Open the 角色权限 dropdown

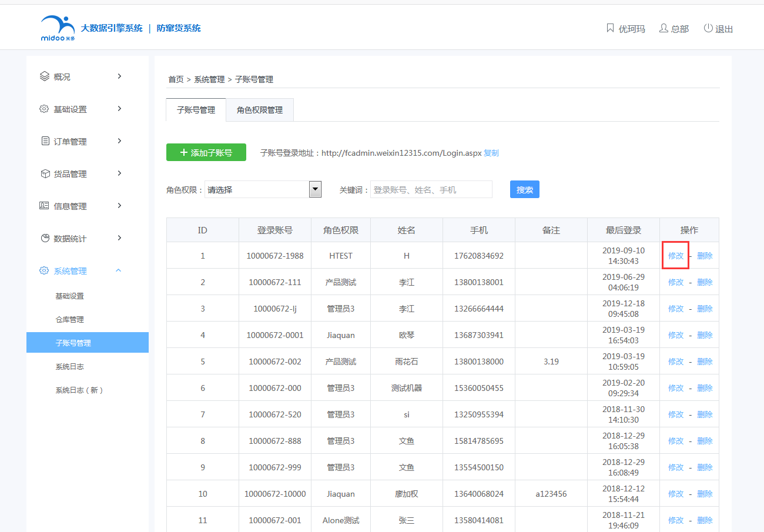[x=263, y=189]
